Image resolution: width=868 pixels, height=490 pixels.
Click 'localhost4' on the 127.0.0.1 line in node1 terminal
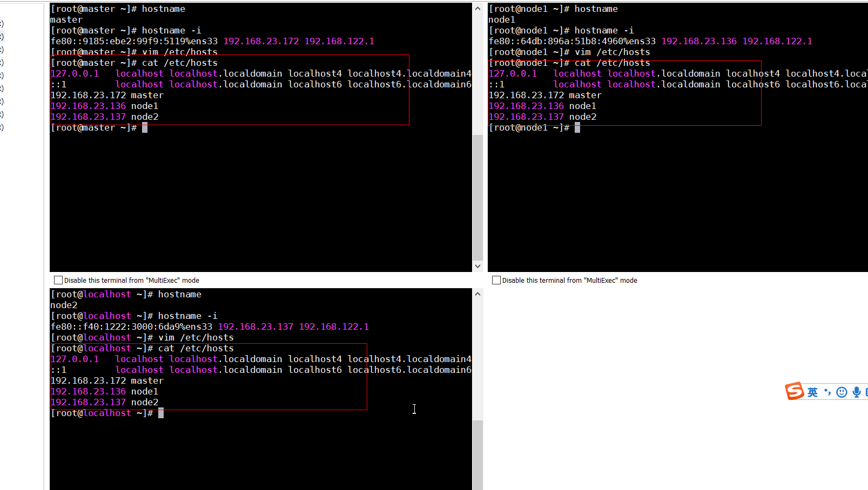tap(753, 74)
